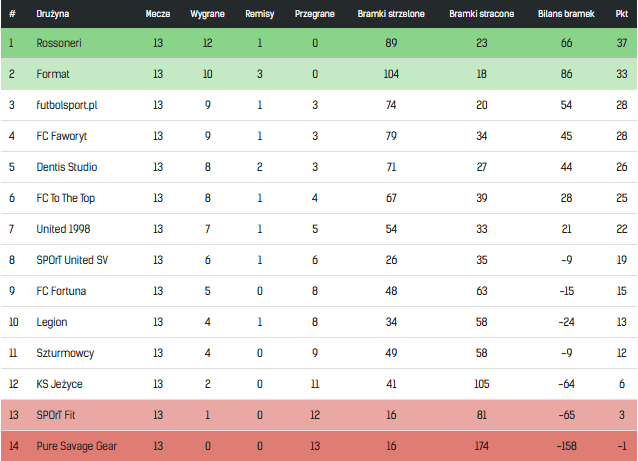
Task: Open Pure Savage Gear team page
Action: tap(75, 446)
